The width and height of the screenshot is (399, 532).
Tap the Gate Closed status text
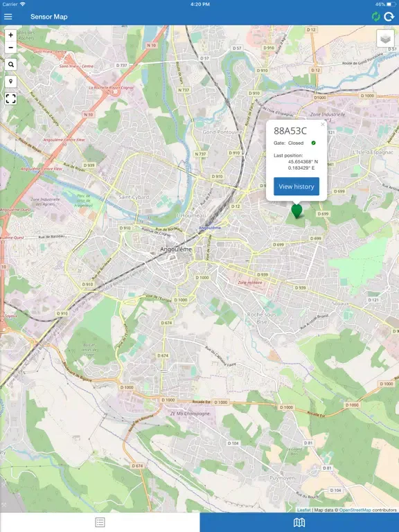pyautogui.click(x=289, y=143)
